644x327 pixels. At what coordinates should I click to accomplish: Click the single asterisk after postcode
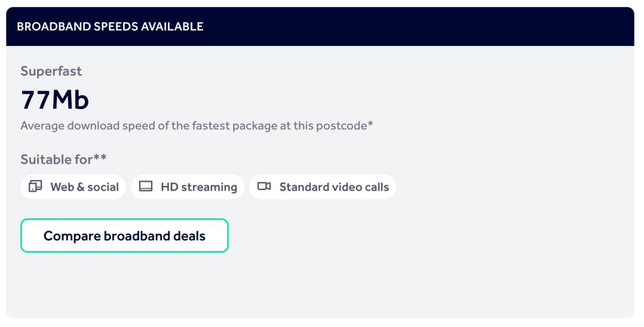[370, 124]
